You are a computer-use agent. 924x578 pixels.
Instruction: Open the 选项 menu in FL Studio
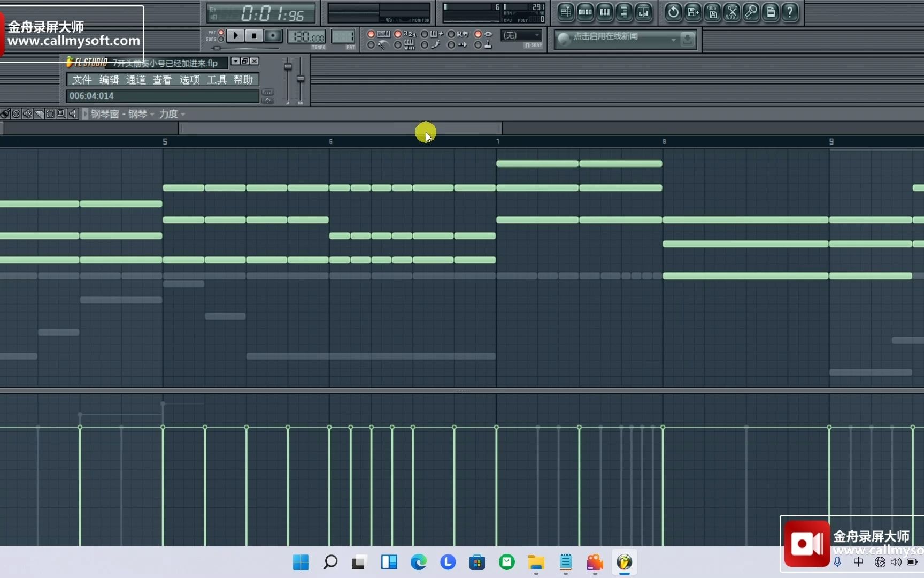tap(189, 79)
